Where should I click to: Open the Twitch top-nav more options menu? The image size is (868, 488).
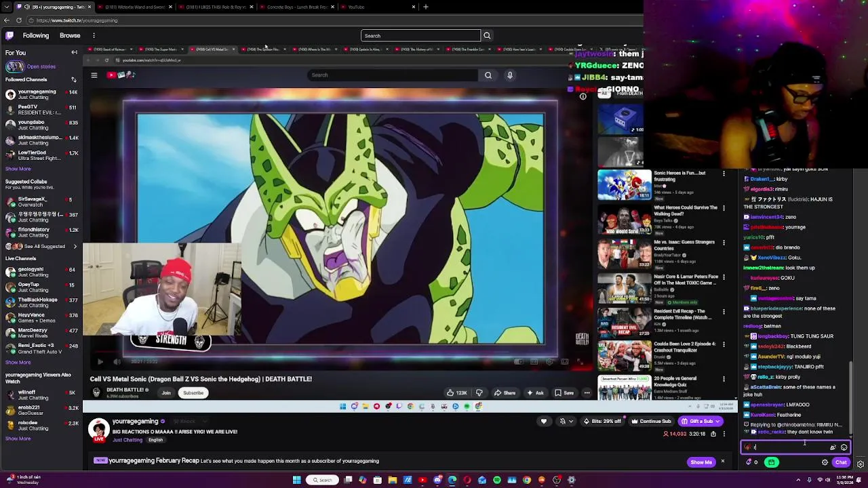tap(94, 35)
